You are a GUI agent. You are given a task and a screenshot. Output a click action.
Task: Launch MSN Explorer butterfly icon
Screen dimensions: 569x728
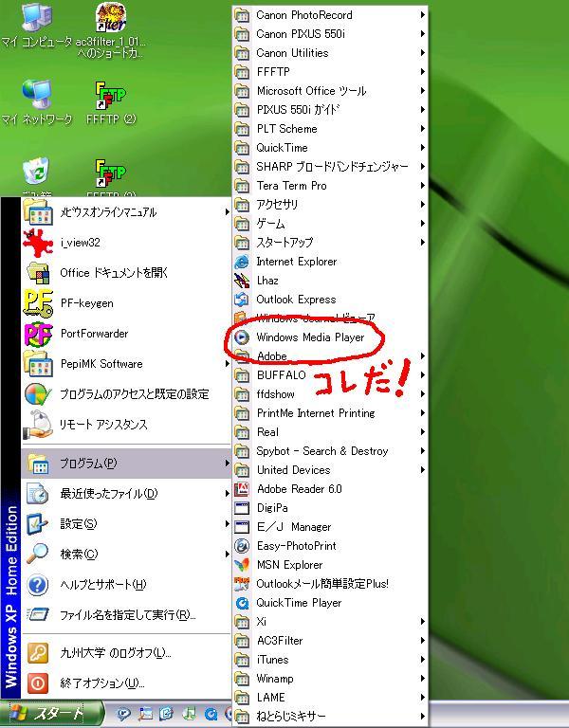click(x=242, y=565)
